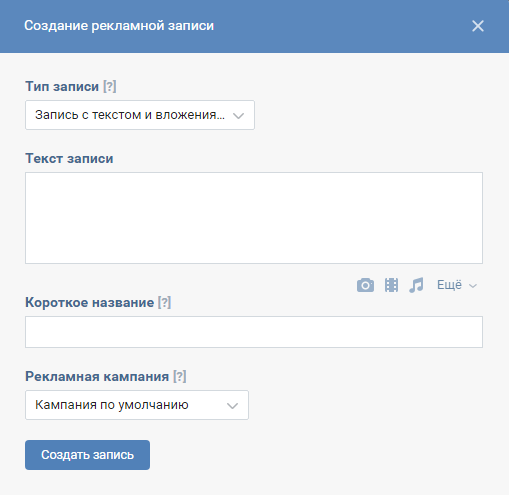Attach a photo using the camera icon
Screen dimensions: 509x495
(365, 285)
